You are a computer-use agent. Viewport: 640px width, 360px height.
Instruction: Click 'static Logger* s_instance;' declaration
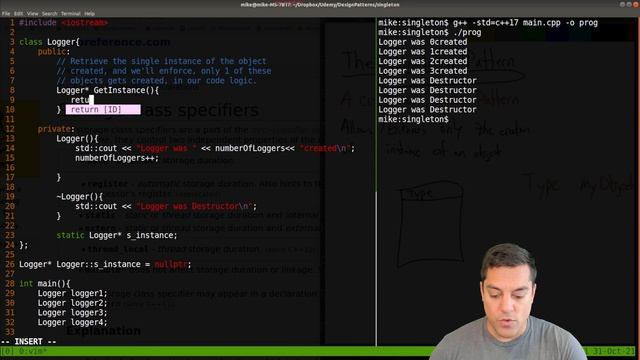tap(117, 236)
